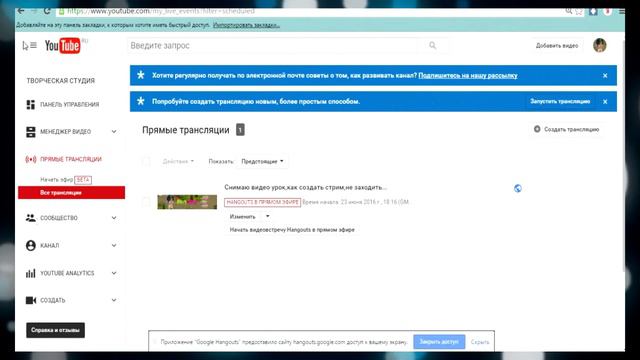Open the Творческая студия heading
The width and height of the screenshot is (640, 360).
(60, 81)
